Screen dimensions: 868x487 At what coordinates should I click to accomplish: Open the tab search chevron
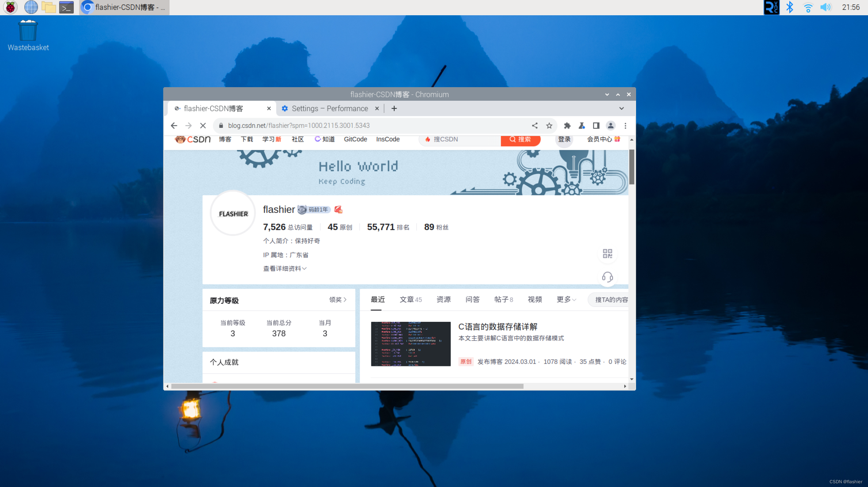pos(622,109)
